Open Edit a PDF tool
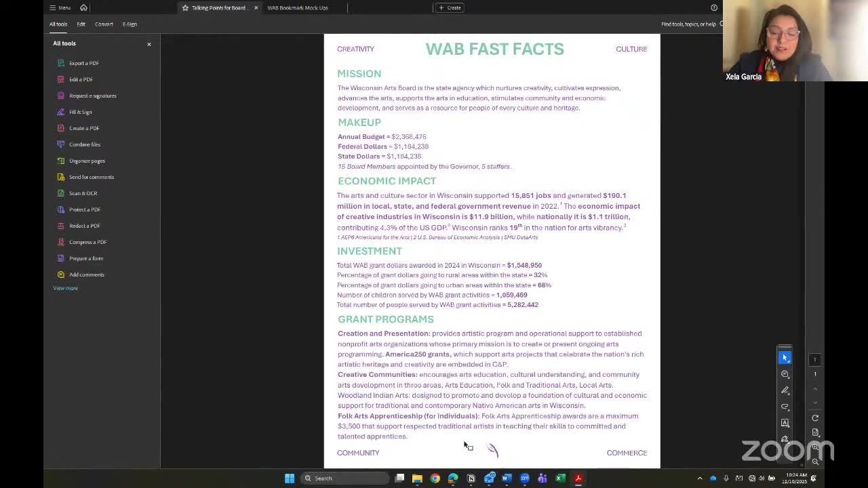This screenshot has height=488, width=868. (75, 79)
